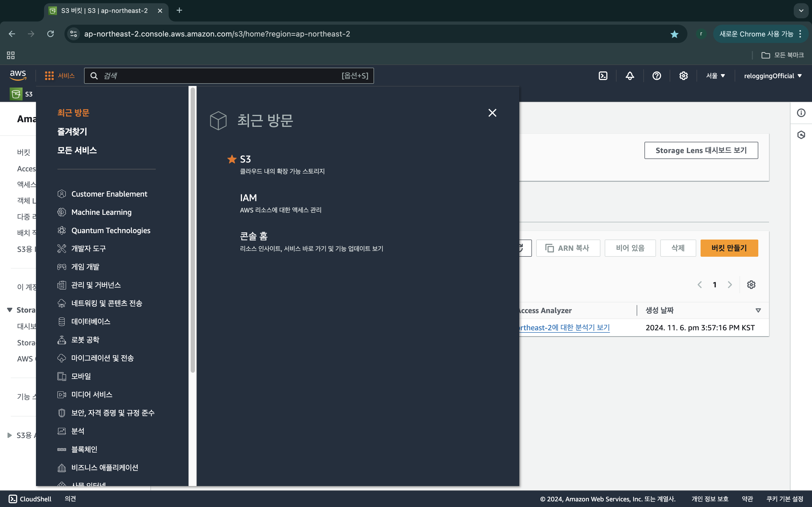Click the help question mark icon
Image resolution: width=812 pixels, height=507 pixels.
click(x=657, y=76)
